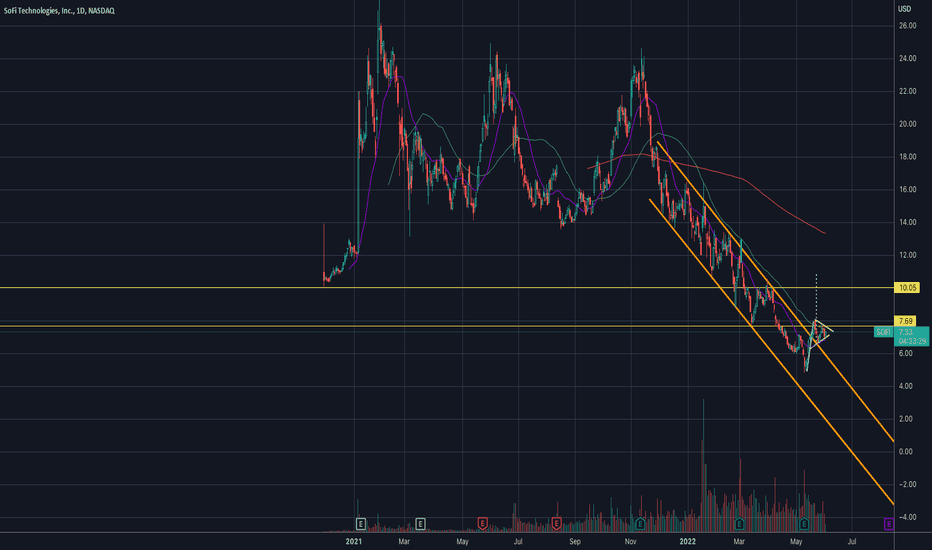Viewport: 932px width, 550px height.
Task: Click the 4.00 price axis value
Action: pyautogui.click(x=905, y=386)
